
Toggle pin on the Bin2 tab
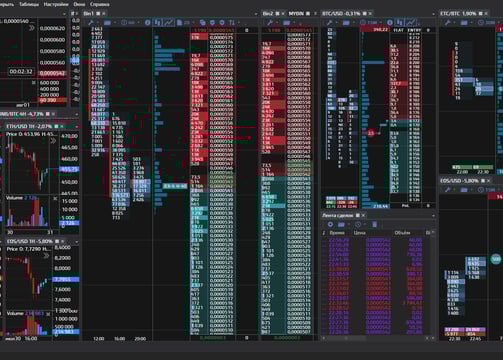[277, 13]
